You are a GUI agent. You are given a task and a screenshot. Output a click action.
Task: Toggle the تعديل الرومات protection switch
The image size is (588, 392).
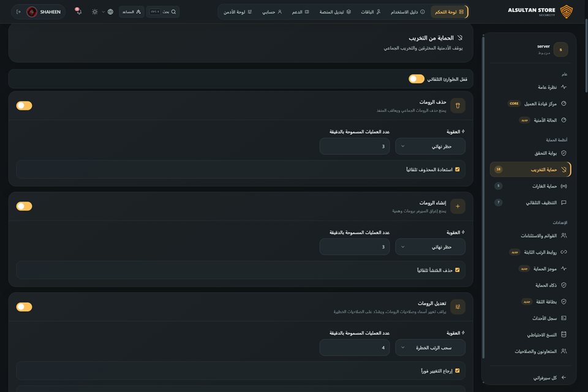24,307
